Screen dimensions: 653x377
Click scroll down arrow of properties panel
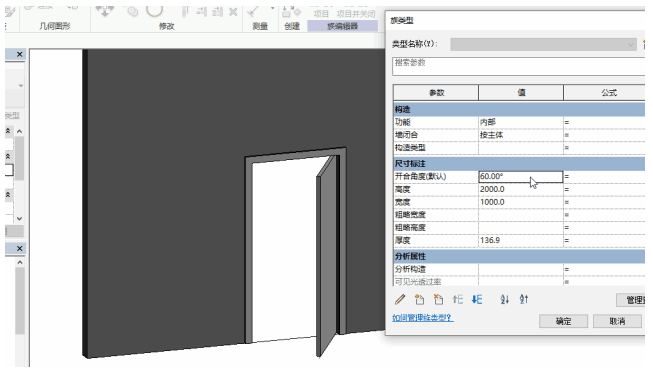click(x=20, y=219)
